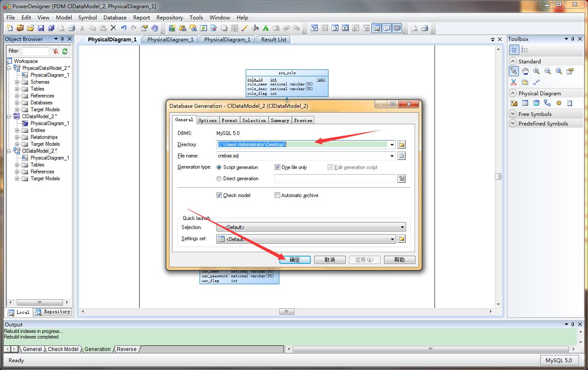Viewport: 588px width, 370px height.
Task: Open the Tools menu
Action: tap(196, 18)
